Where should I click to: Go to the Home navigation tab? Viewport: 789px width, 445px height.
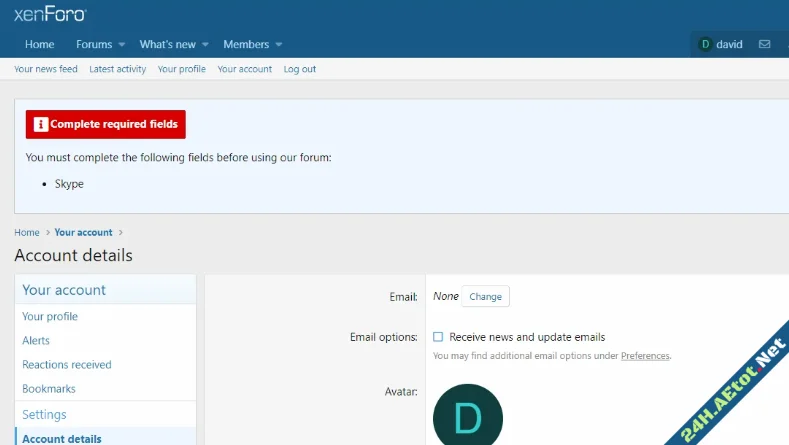(40, 45)
